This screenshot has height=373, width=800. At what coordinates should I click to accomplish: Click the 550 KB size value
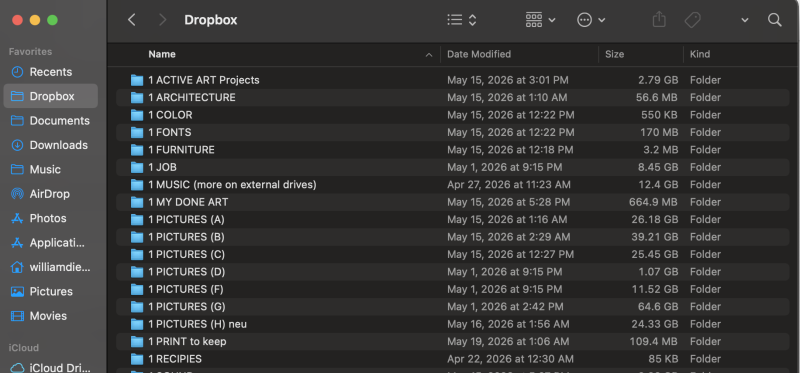pos(660,115)
